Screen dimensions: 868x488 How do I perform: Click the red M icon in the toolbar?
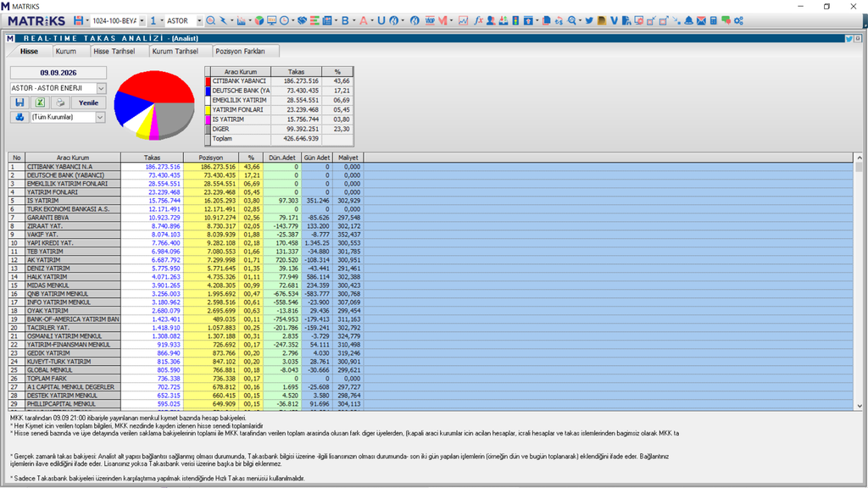pyautogui.click(x=442, y=20)
